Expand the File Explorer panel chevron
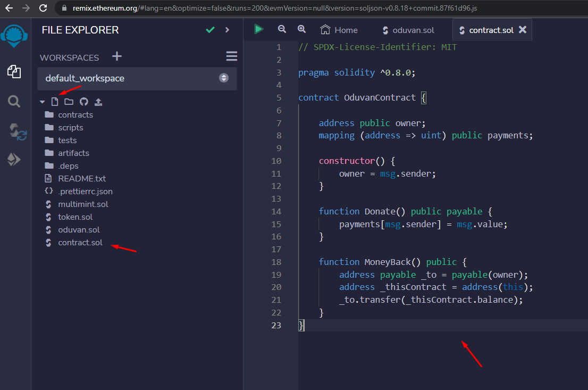Viewport: 588px width, 390px height. (227, 30)
